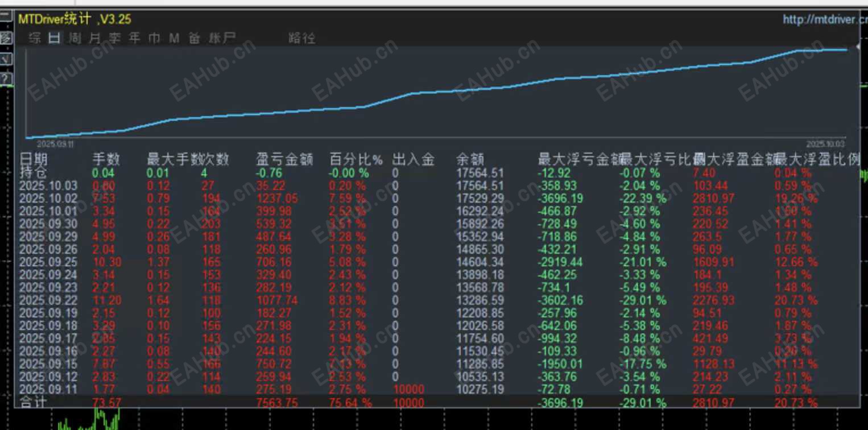Select the 2025.10.03 table row date
The height and width of the screenshot is (430, 868).
[48, 185]
